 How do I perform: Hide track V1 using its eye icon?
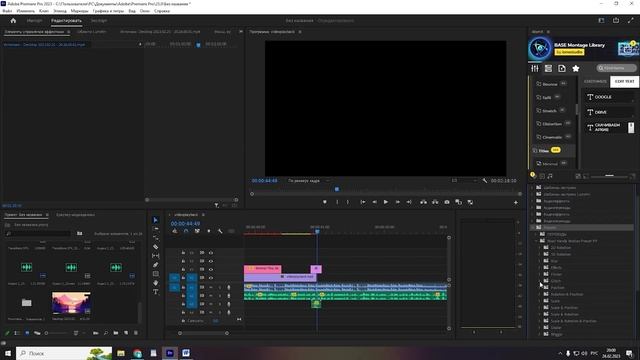tap(211, 278)
